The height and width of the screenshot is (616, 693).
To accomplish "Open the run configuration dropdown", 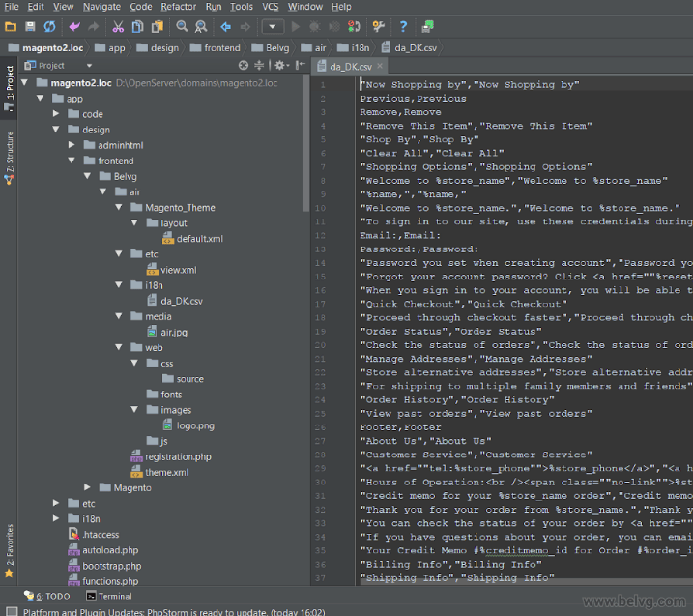I will click(x=273, y=26).
